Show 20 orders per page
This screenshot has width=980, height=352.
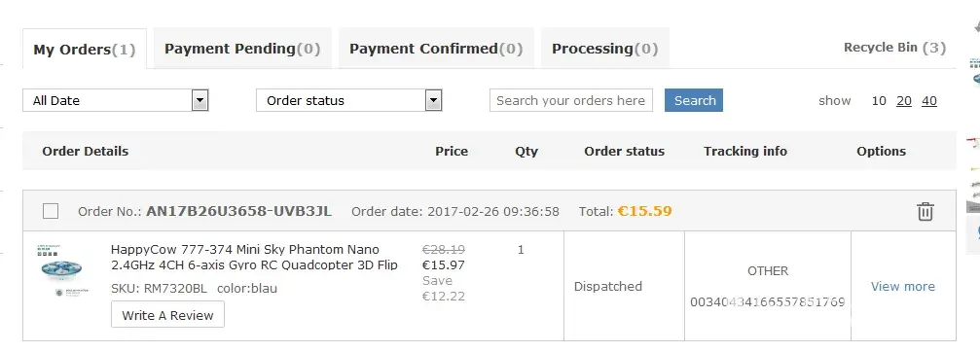point(904,101)
